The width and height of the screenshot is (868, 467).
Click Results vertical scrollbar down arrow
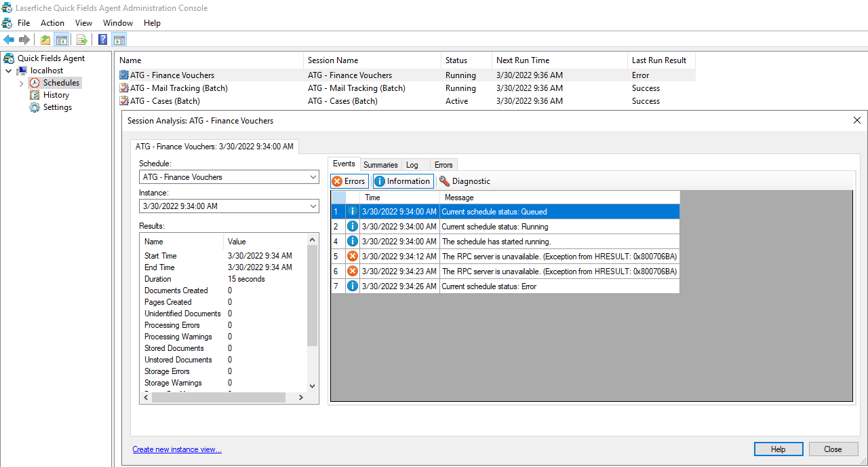(x=312, y=386)
